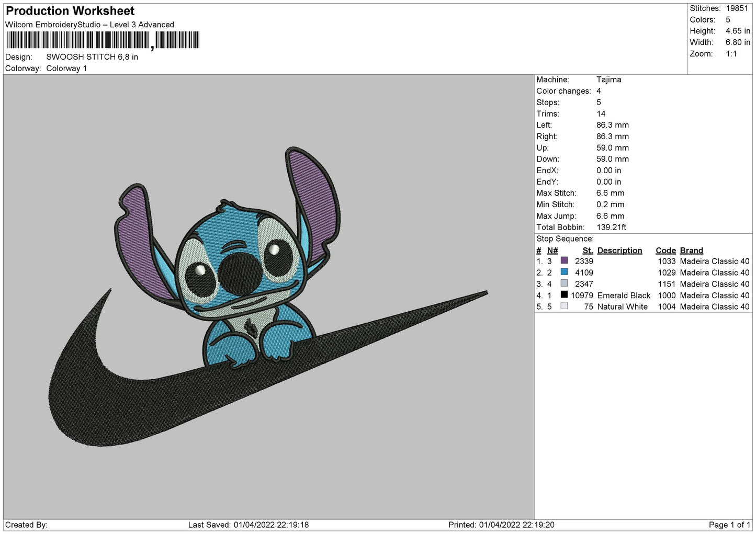Image resolution: width=756 pixels, height=534 pixels.
Task: Click the blue thread color swatch
Action: [564, 272]
